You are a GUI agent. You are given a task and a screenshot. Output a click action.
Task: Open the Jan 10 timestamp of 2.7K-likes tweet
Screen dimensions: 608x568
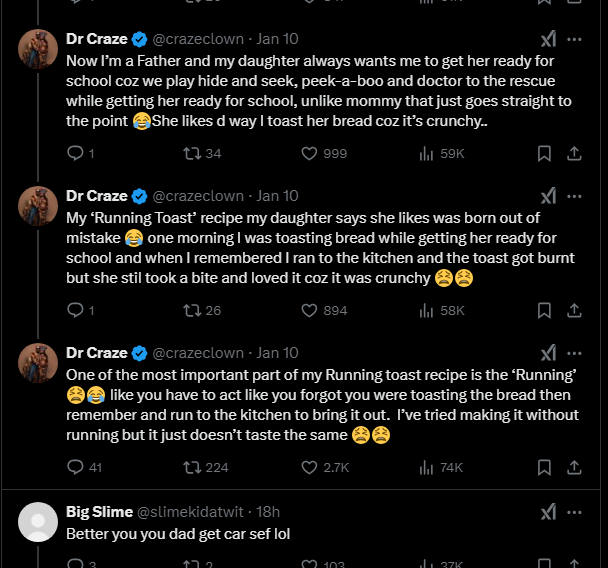click(x=277, y=353)
